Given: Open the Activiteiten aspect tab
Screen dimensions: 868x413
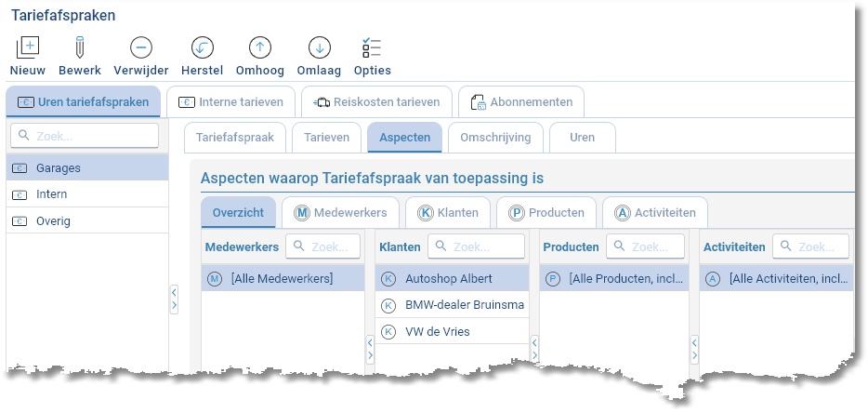Looking at the screenshot, I should pos(655,212).
